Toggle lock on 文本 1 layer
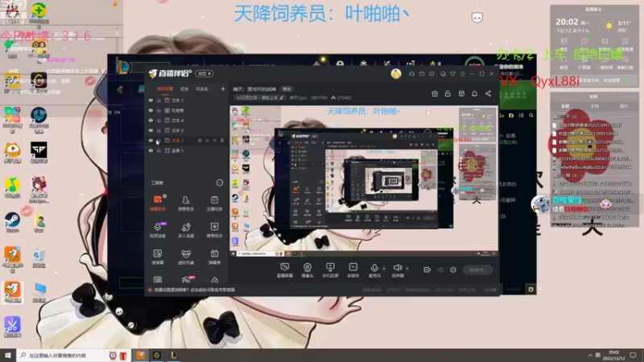644x362 pixels. point(159,100)
